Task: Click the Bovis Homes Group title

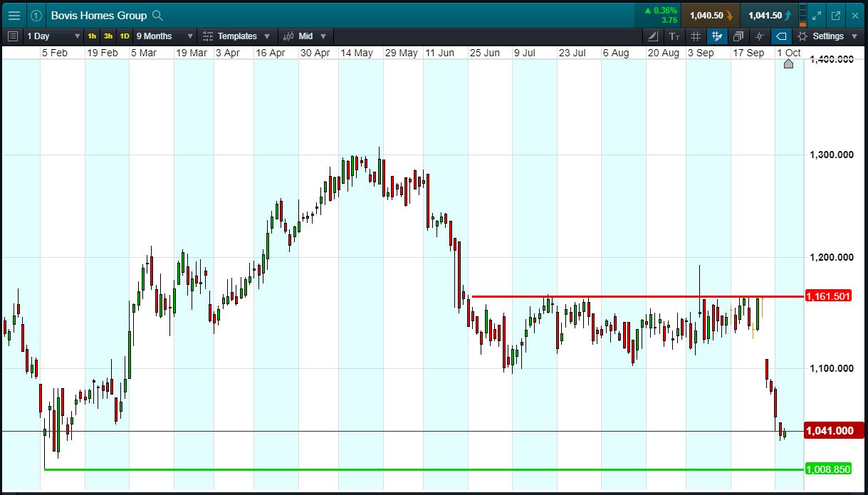Action: [x=99, y=15]
